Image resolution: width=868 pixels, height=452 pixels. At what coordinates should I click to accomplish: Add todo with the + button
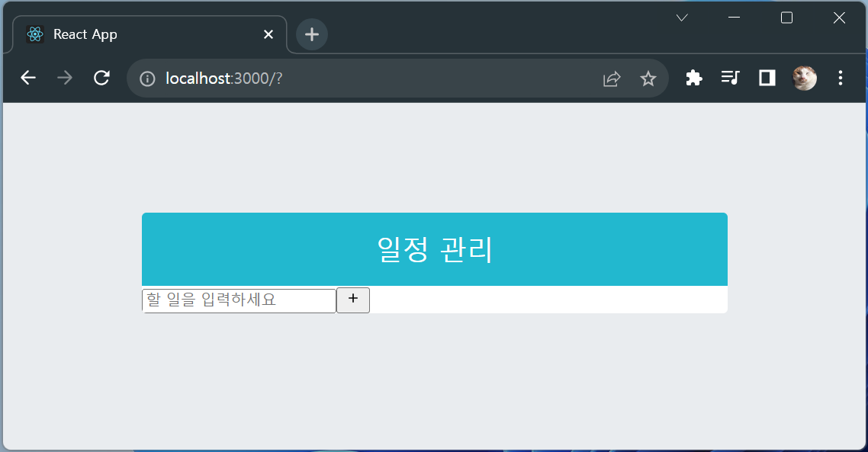pyautogui.click(x=353, y=300)
